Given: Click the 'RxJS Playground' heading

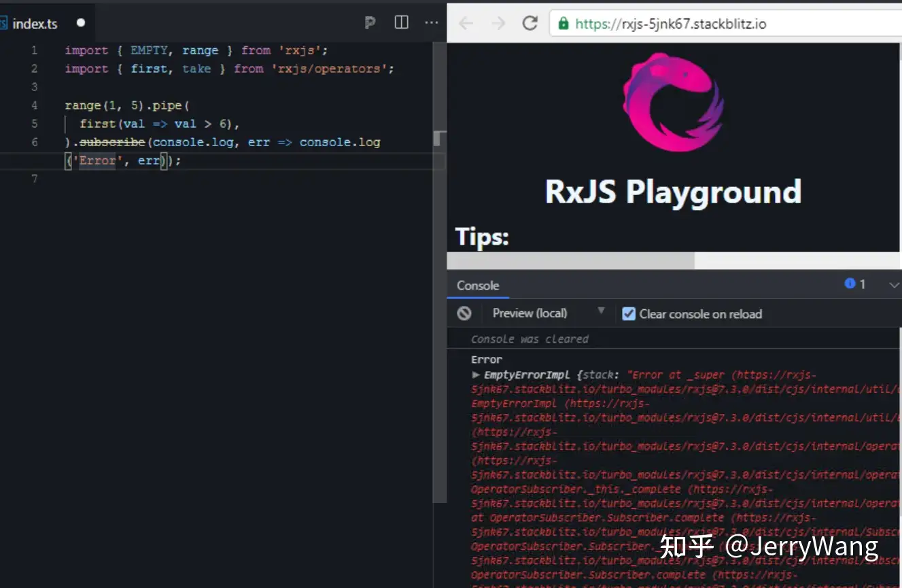Looking at the screenshot, I should pos(673,192).
